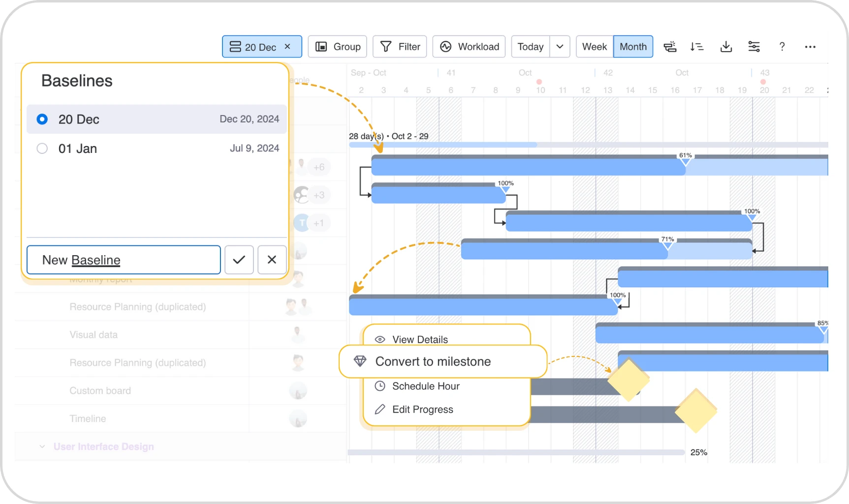Collapse the User Interface Design group
The height and width of the screenshot is (504, 849).
(x=42, y=446)
